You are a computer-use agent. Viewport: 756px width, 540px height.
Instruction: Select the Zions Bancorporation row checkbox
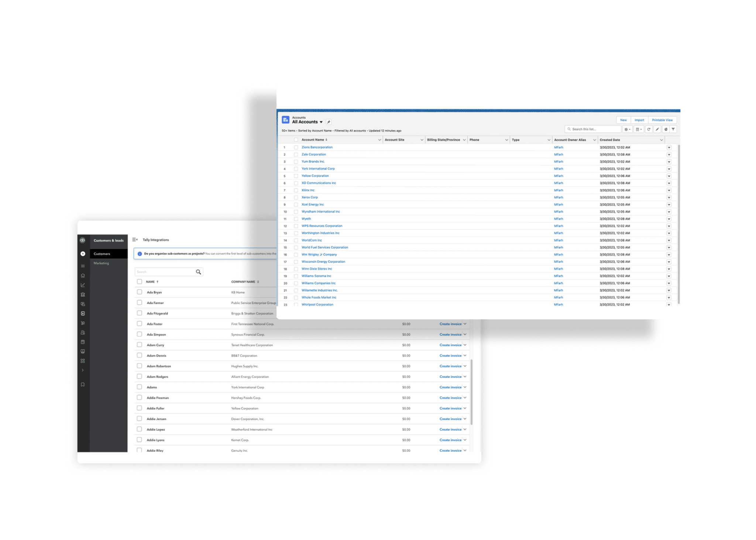(296, 147)
